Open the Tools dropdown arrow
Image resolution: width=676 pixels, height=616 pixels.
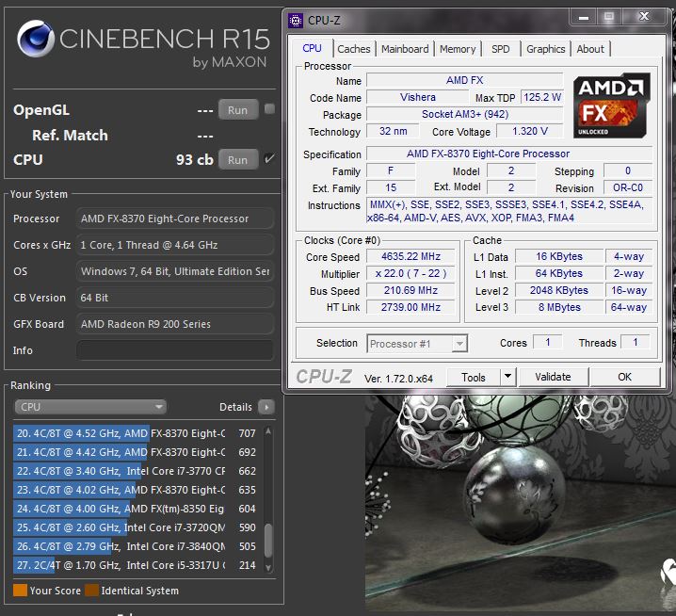tap(508, 377)
